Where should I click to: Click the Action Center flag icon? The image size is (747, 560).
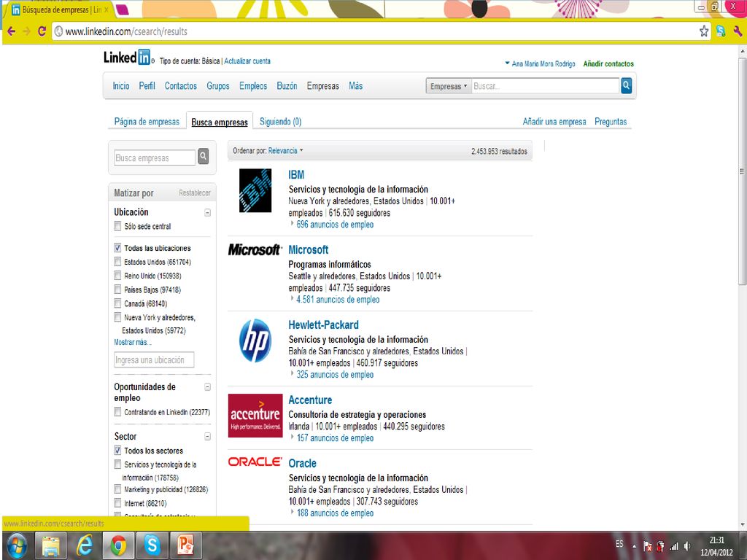(x=648, y=546)
